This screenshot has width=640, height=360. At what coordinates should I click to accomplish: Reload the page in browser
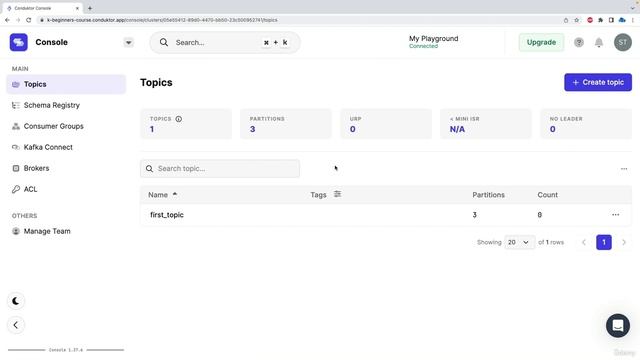(x=29, y=20)
